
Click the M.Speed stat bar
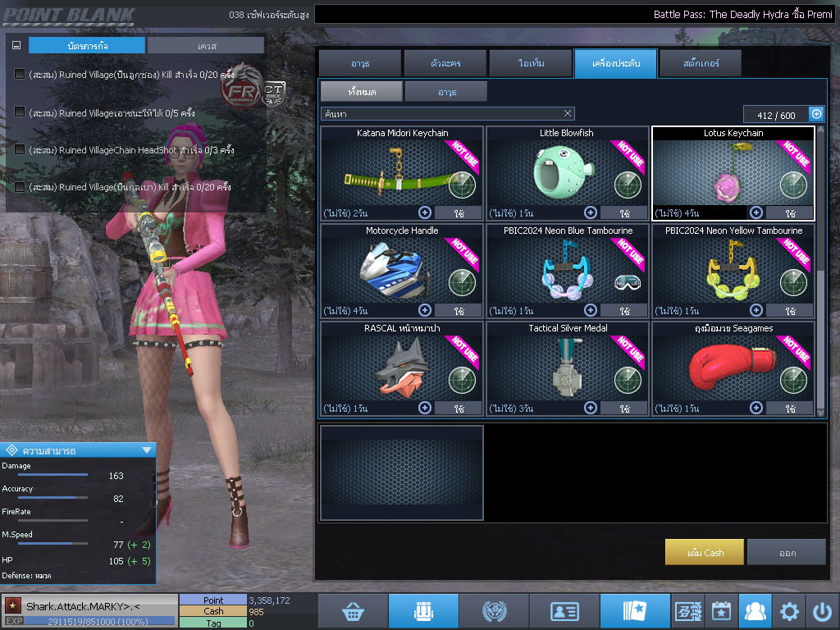52,543
